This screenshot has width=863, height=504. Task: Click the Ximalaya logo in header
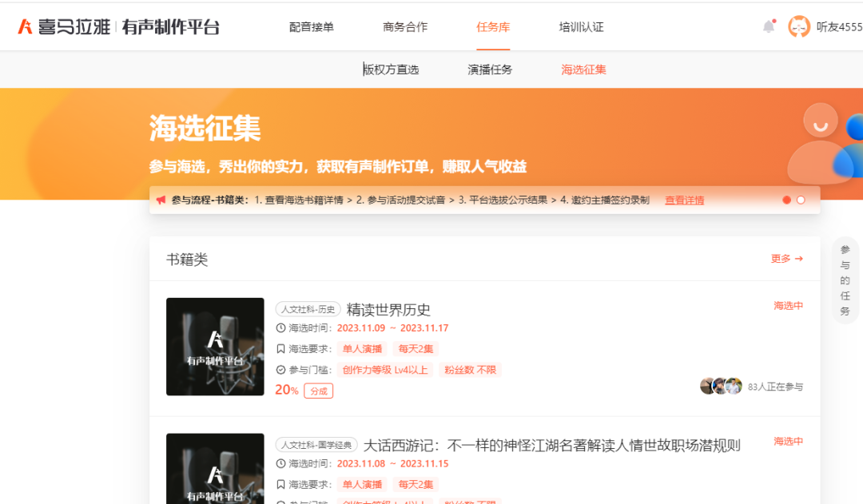[119, 26]
